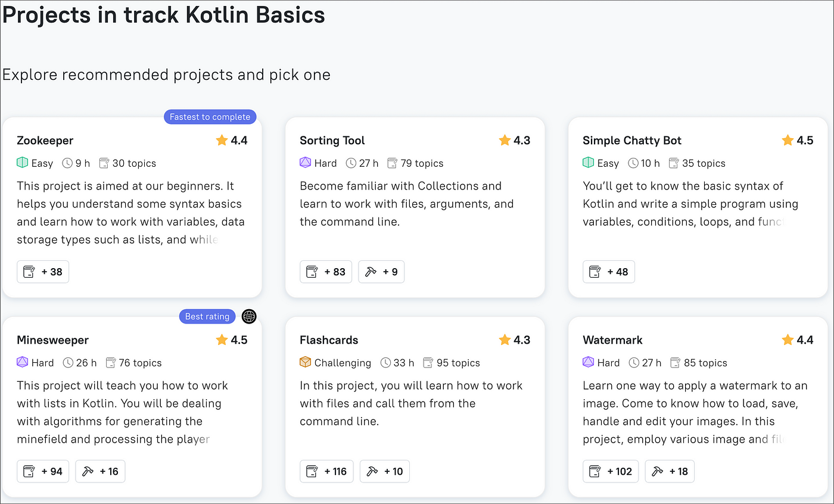Click the Watermark +102 topics badge
This screenshot has height=504, width=834.
[611, 471]
